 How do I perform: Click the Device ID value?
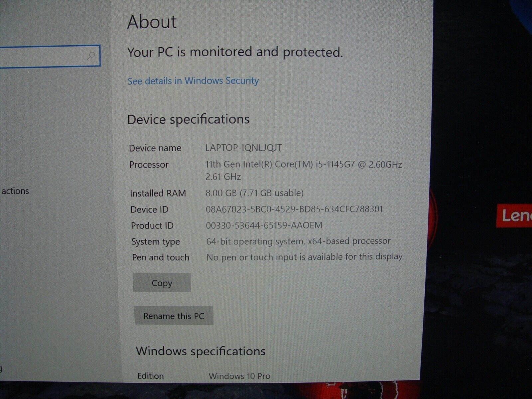[294, 209]
